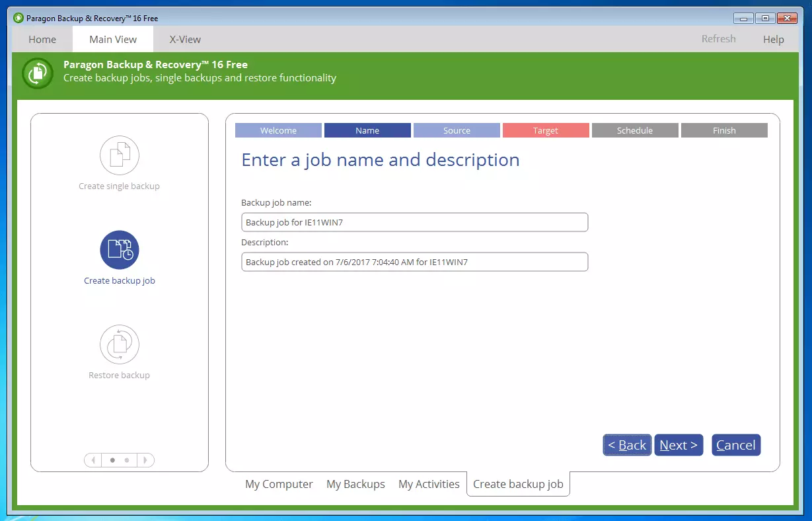Open the Restore backup icon
812x521 pixels.
click(x=120, y=344)
